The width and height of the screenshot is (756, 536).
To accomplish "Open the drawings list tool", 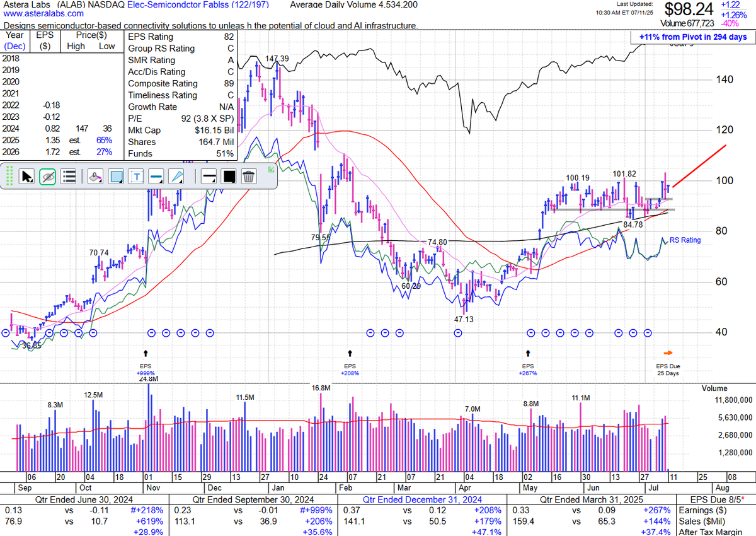I will 69,177.
